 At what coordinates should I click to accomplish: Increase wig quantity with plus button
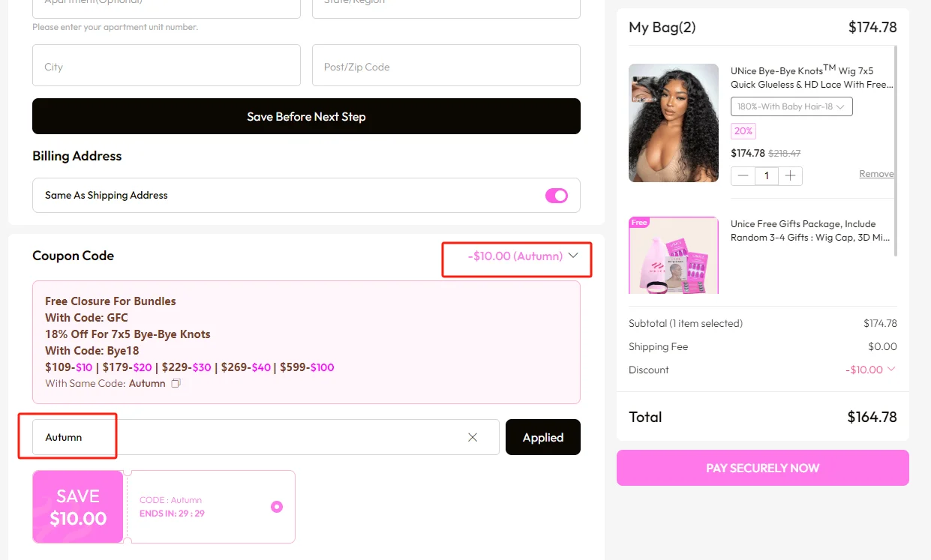[790, 175]
